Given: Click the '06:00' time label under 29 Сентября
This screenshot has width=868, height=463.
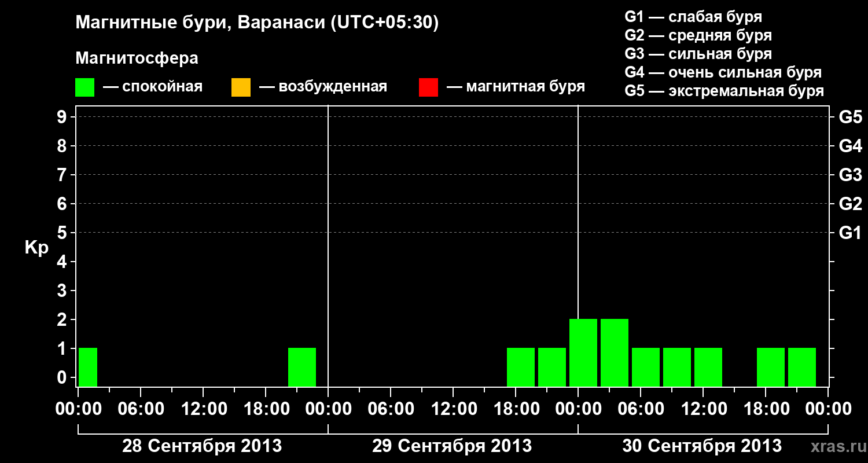Looking at the screenshot, I should point(391,409).
